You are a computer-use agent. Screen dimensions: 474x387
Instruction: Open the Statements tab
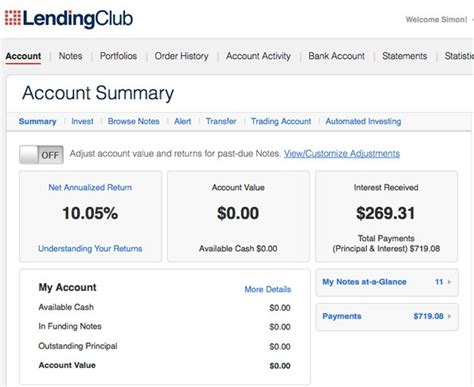[404, 56]
